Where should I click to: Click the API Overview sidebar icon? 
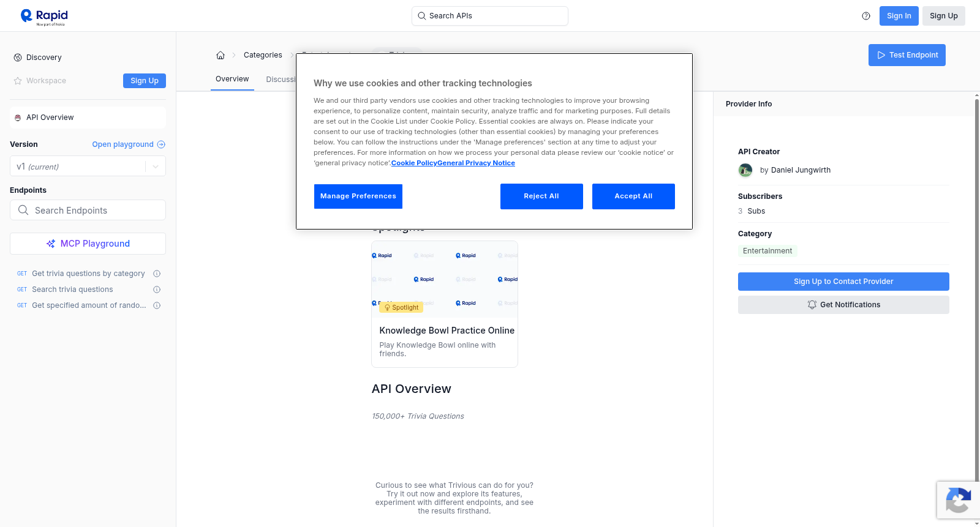pyautogui.click(x=18, y=118)
